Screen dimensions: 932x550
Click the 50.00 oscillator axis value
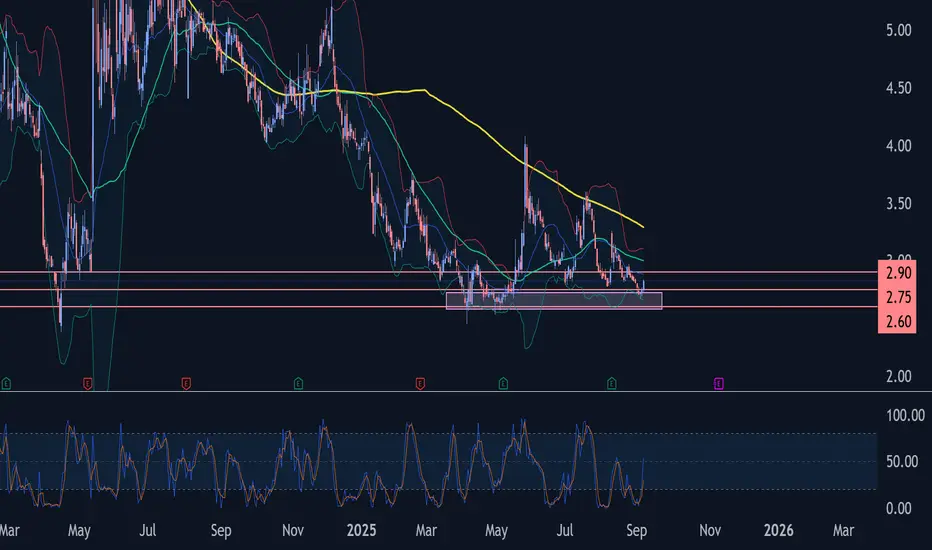coord(902,461)
